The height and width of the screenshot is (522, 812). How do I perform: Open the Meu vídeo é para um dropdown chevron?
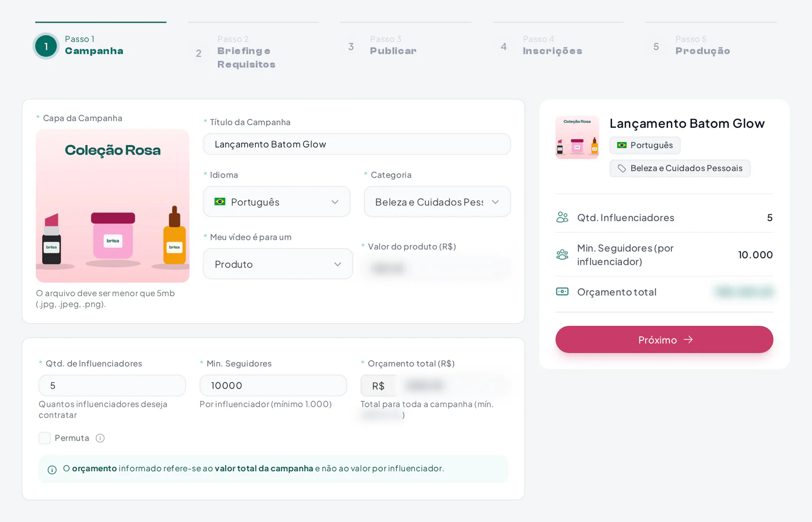coord(337,264)
